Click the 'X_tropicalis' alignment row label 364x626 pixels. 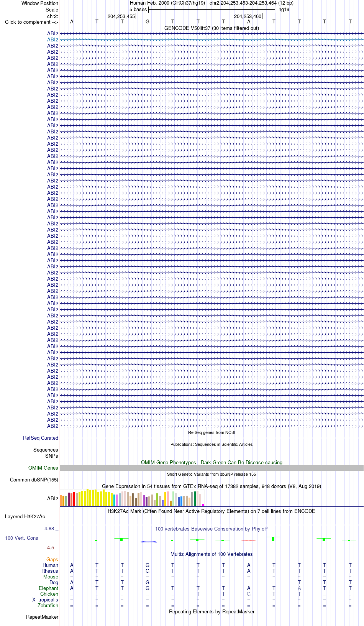pyautogui.click(x=45, y=600)
